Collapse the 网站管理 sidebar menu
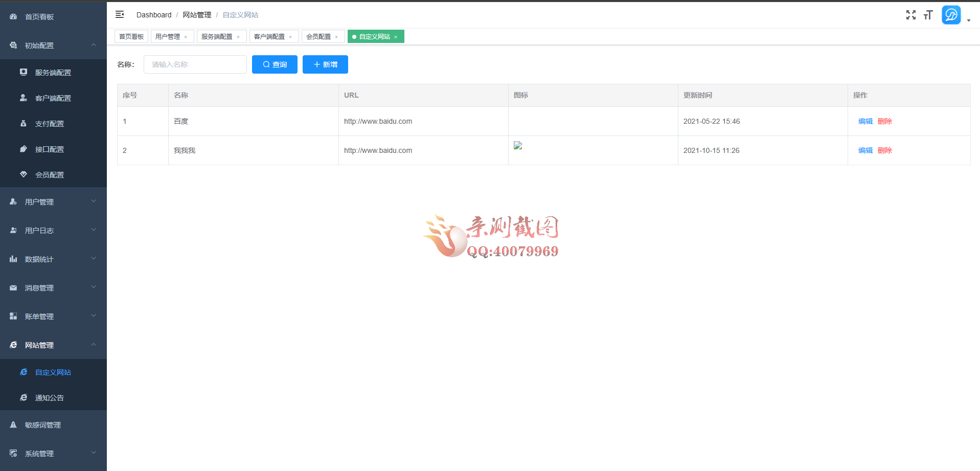Screen dimensions: 980x471 [x=53, y=345]
